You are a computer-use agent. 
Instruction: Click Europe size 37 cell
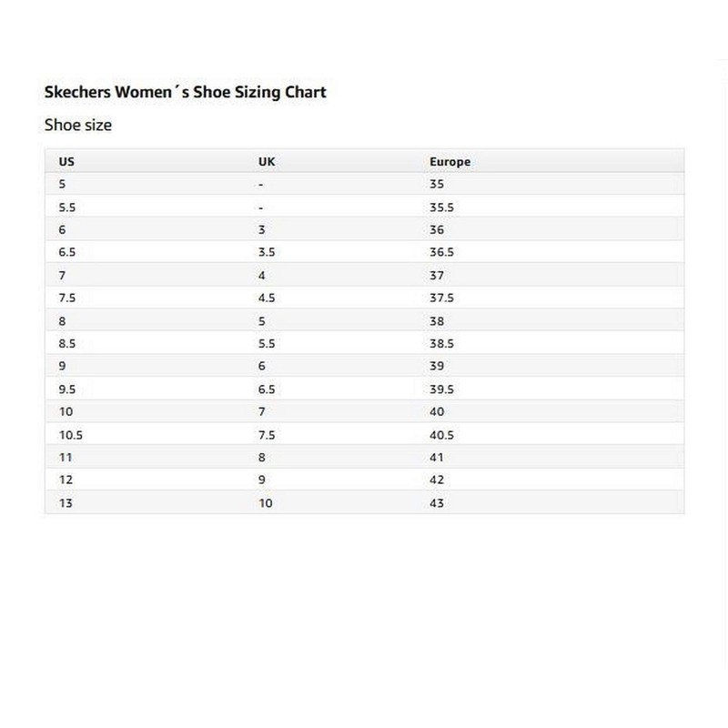tap(437, 275)
